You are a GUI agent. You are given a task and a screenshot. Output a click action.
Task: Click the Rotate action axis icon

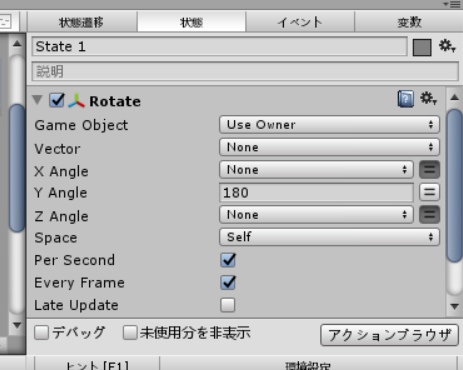(x=76, y=101)
